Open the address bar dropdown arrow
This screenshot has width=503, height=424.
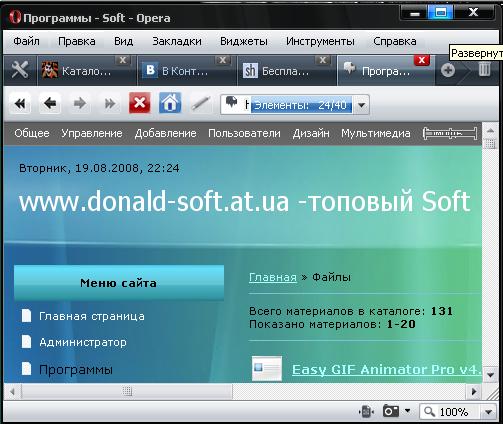(361, 105)
